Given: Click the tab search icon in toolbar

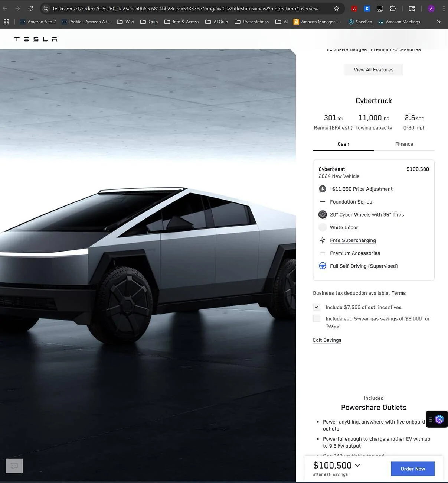Looking at the screenshot, I should [x=412, y=8].
